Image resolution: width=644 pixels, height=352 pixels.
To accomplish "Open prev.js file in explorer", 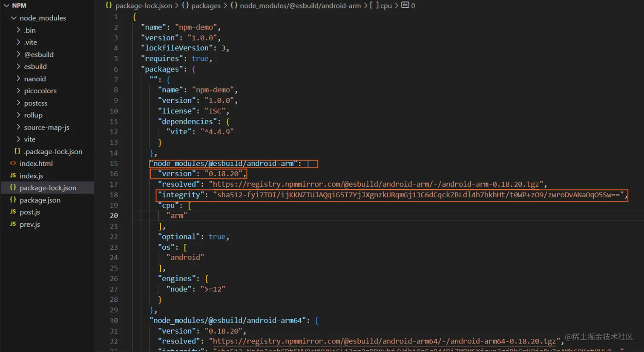I will [x=30, y=224].
